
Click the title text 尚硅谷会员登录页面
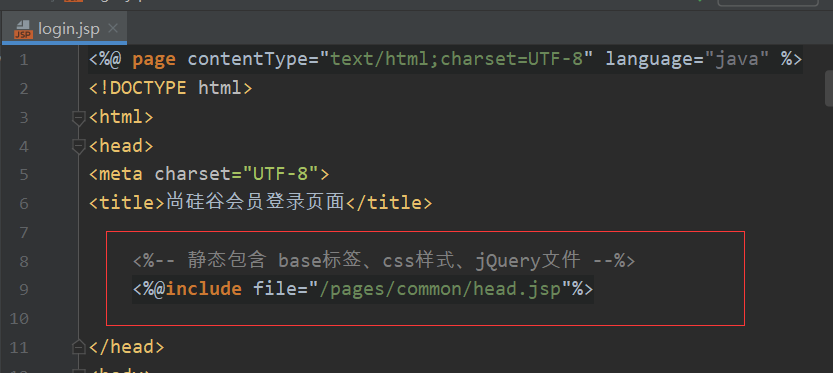click(256, 202)
